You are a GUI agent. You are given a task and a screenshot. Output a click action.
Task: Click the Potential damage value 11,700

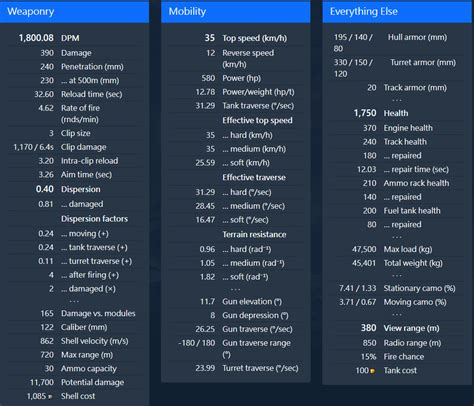[x=42, y=382]
